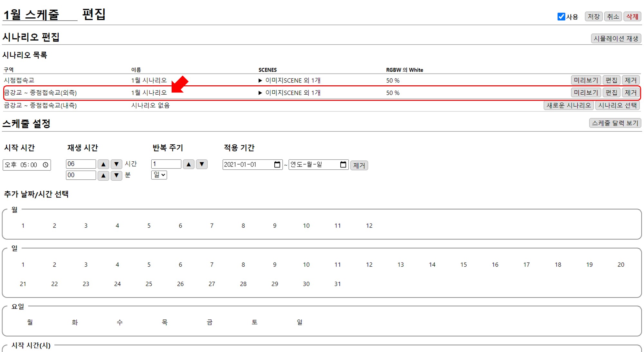Screen dimensions: 644x352
Task: Expand SCENES triangle in 시점접속교 row
Action: point(260,81)
